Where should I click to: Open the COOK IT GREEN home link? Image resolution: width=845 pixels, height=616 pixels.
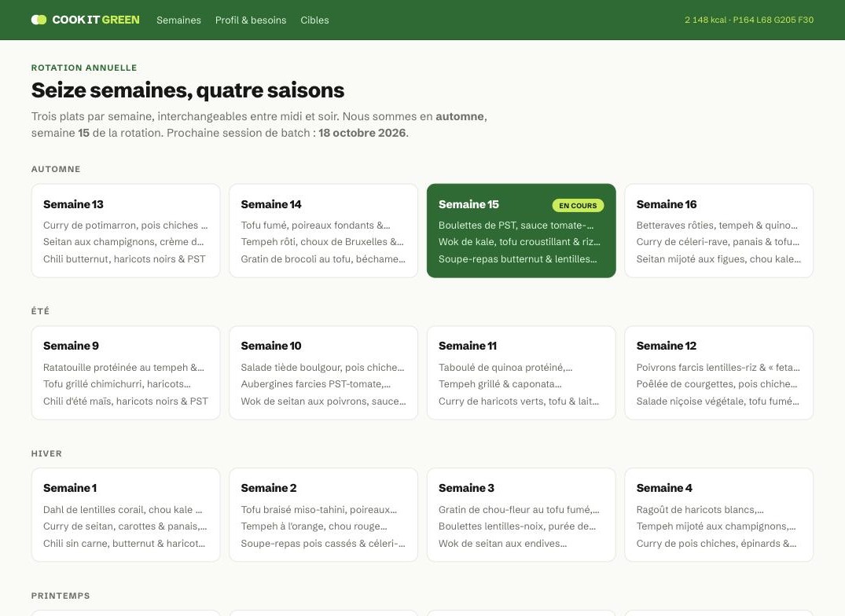pos(85,20)
